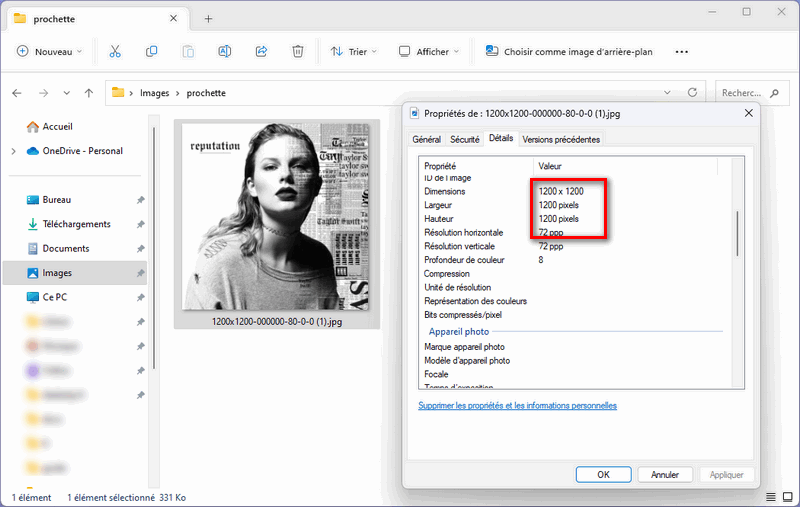Refresh the folder view
Image resolution: width=800 pixels, height=507 pixels.
point(692,92)
